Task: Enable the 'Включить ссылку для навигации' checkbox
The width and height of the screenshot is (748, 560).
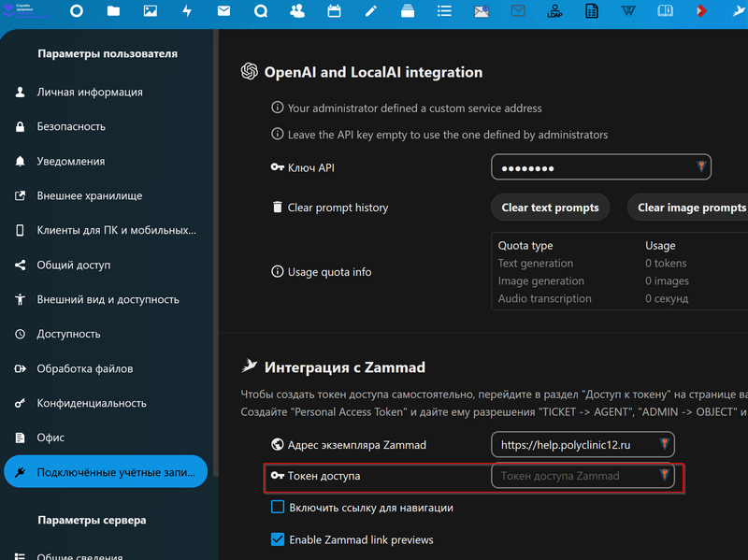Action: pos(277,508)
